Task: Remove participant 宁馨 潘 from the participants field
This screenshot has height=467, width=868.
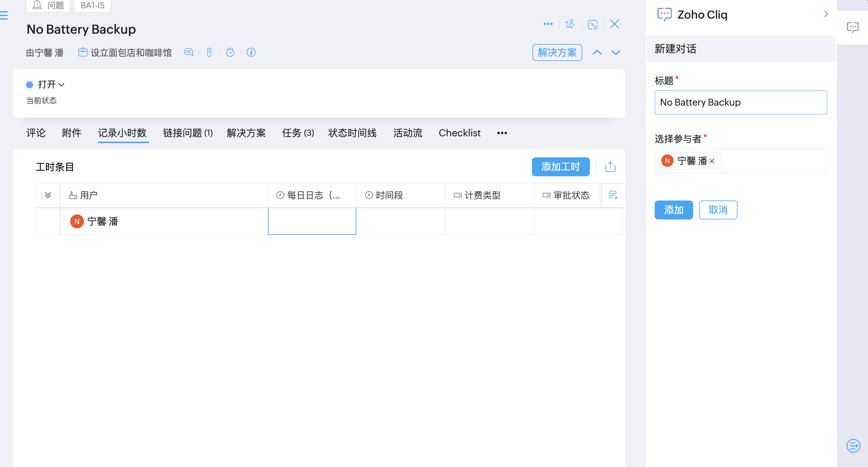Action: 712,161
